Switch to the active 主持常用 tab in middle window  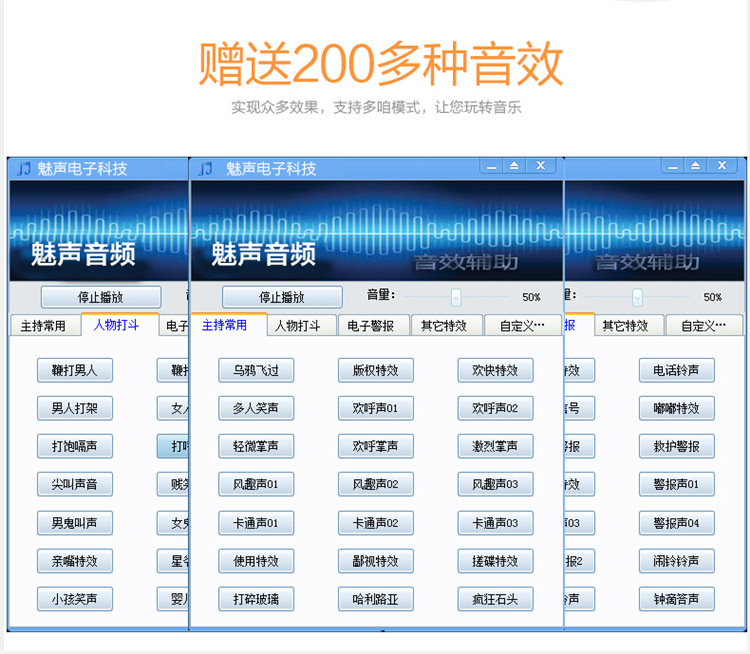(x=225, y=325)
